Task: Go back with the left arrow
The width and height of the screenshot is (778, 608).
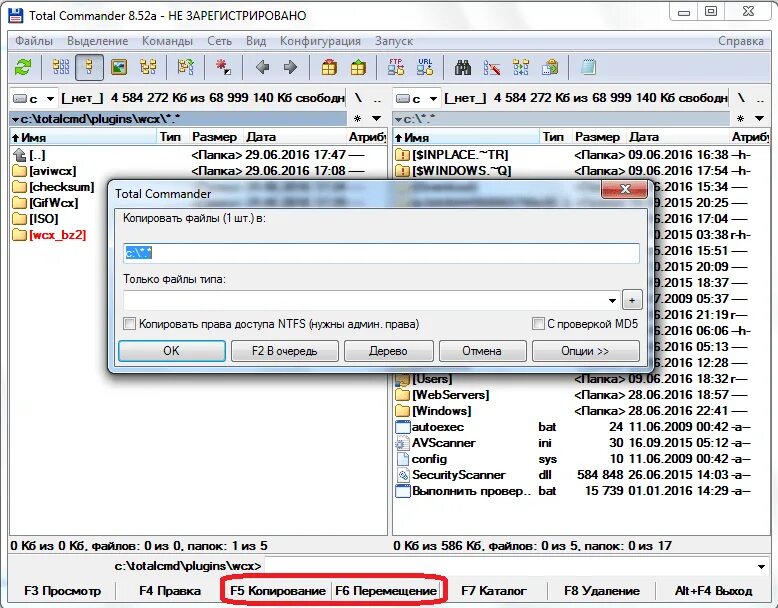Action: tap(262, 67)
